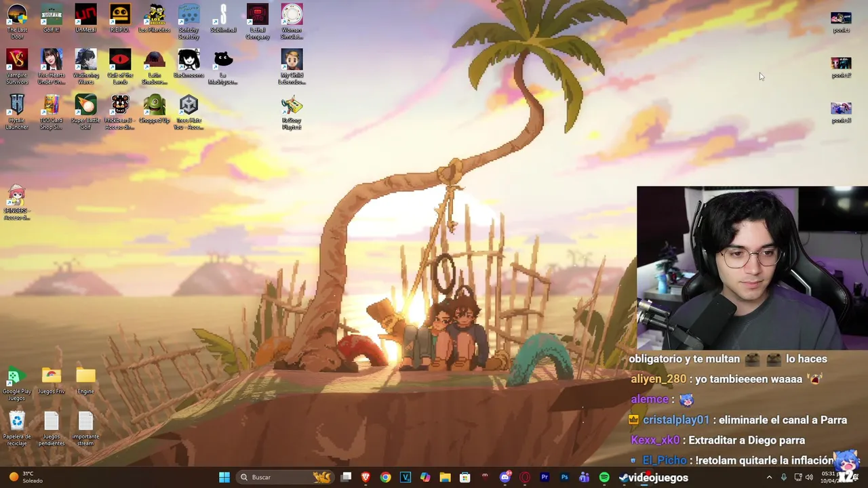Select Los Pilarcitos desktop icon
This screenshot has width=868, height=488.
click(154, 18)
